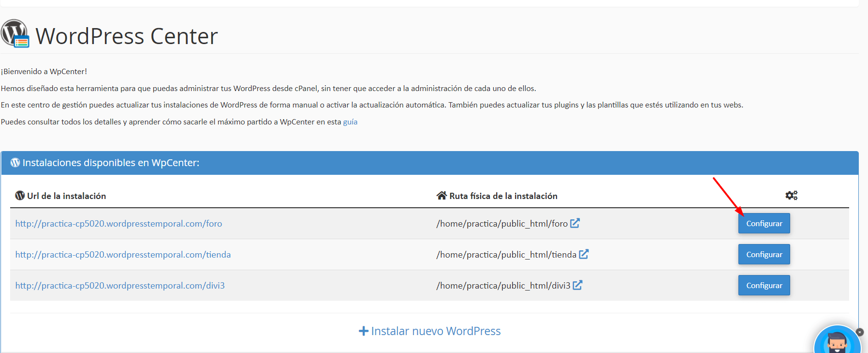Open external link icon beside divi3 path
Screen dimensions: 868x353
pos(577,285)
